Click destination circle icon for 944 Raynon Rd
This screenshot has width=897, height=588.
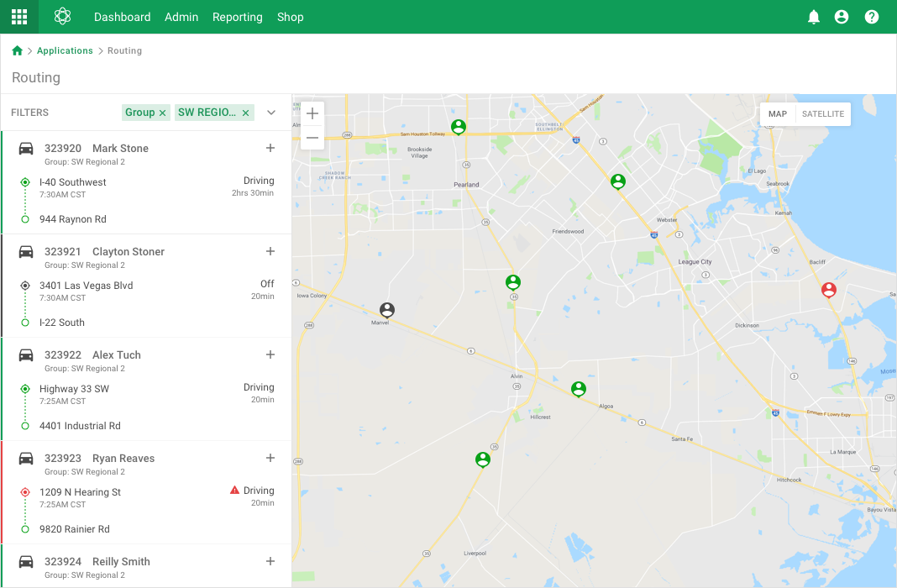click(25, 219)
